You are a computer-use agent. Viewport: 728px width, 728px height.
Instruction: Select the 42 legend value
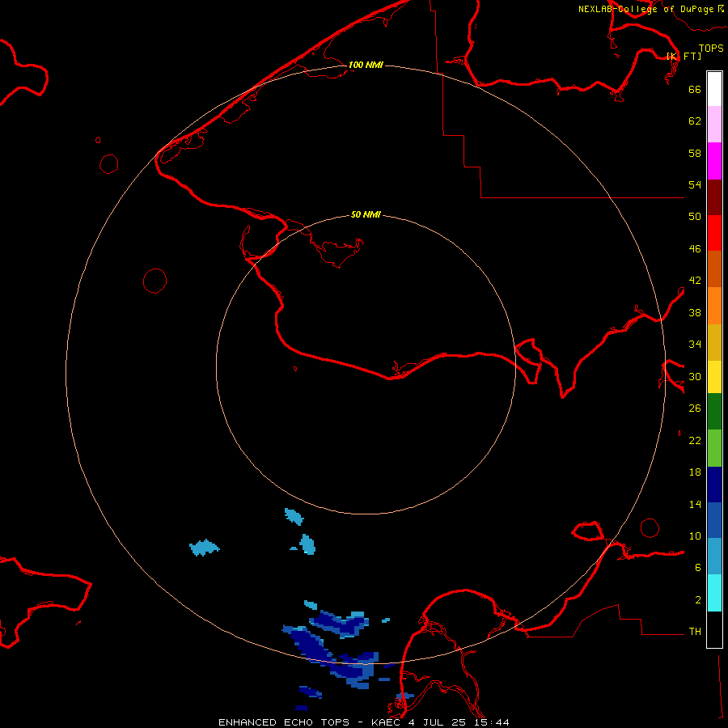pyautogui.click(x=695, y=281)
